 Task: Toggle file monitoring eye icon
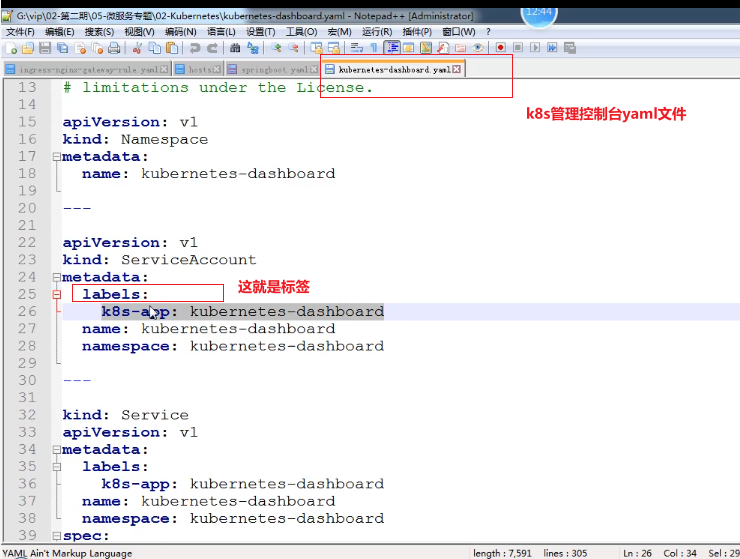[478, 48]
